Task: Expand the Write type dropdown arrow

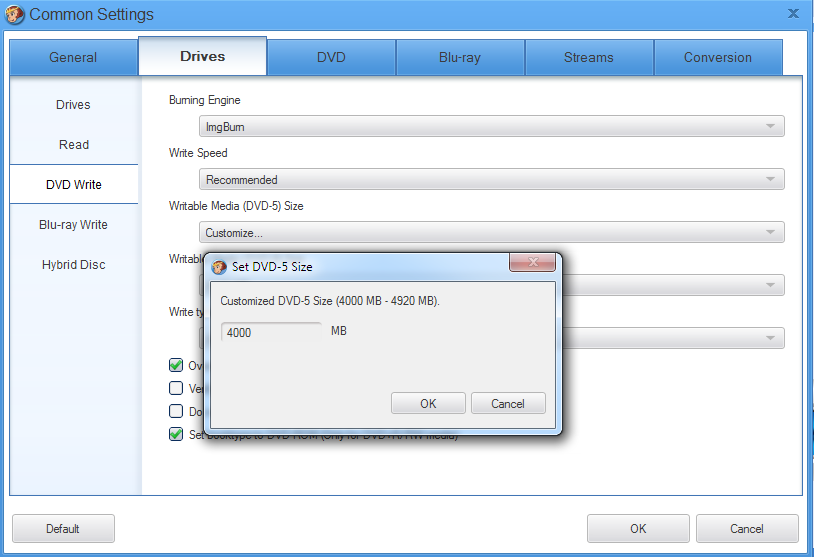Action: [770, 338]
